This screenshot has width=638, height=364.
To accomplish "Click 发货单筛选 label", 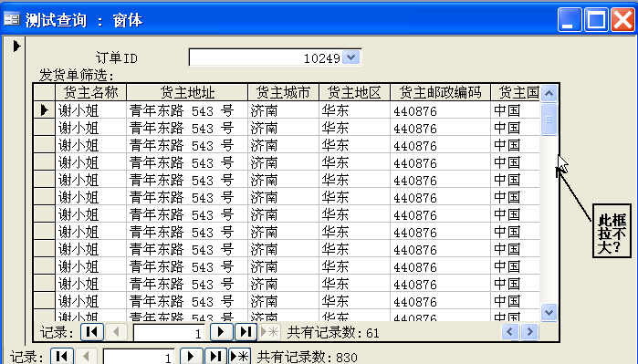I will coord(77,75).
